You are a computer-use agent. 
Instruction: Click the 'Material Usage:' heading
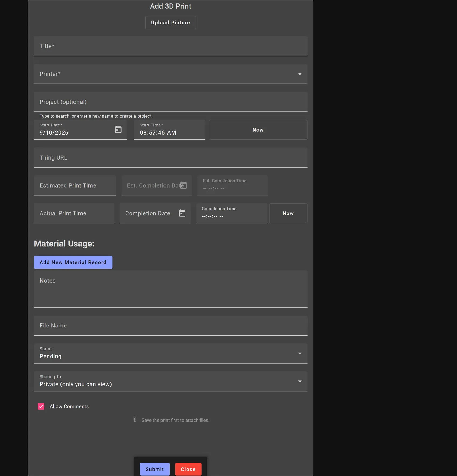pos(64,244)
